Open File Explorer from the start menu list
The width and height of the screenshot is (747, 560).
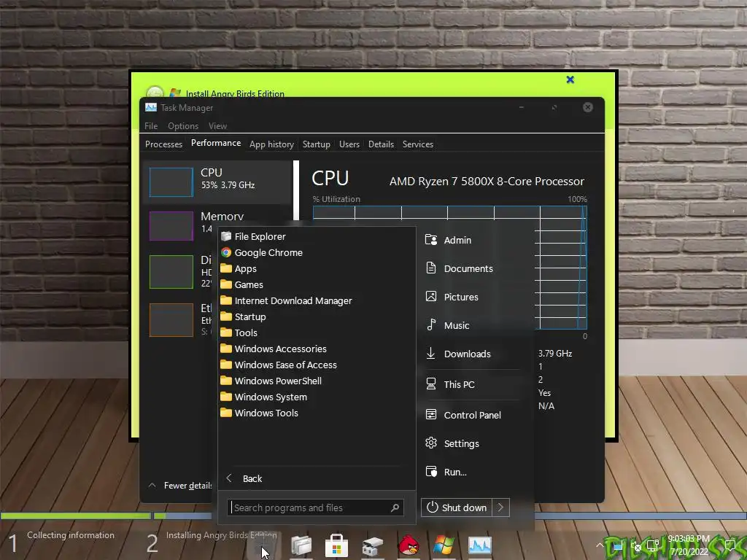tap(260, 236)
